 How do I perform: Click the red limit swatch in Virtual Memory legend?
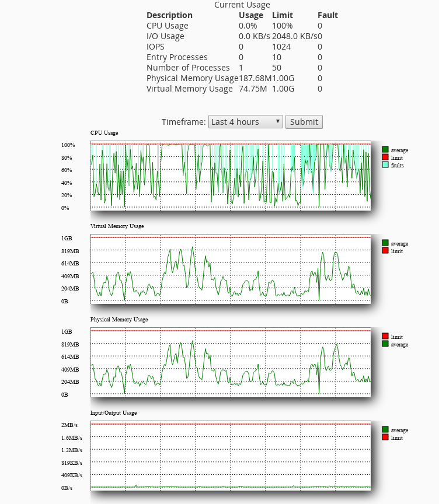tap(385, 250)
